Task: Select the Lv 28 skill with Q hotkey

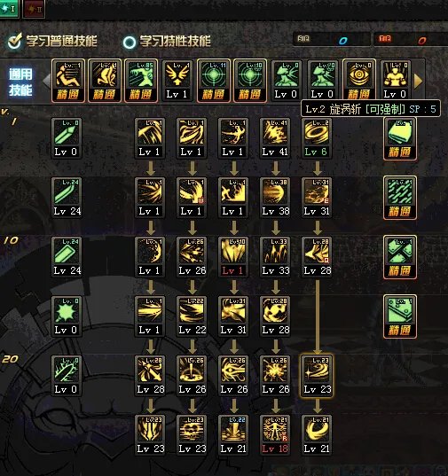Action: click(x=317, y=257)
